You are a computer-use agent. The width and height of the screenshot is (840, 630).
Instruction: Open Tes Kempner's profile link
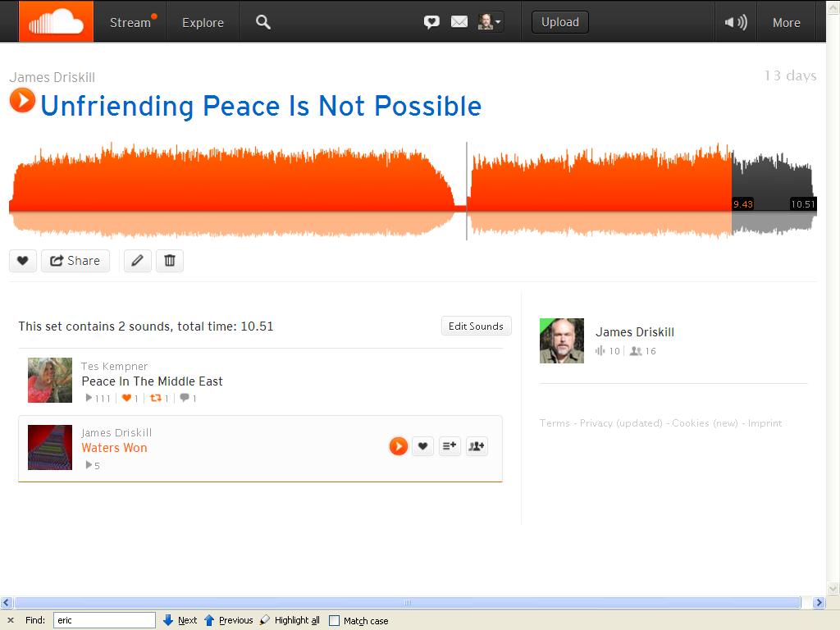tap(114, 367)
